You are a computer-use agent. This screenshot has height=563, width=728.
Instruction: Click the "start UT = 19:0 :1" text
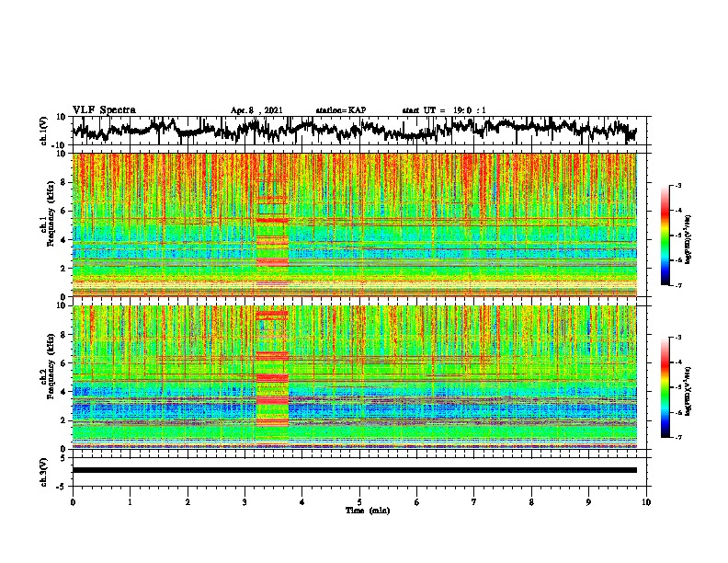[444, 110]
